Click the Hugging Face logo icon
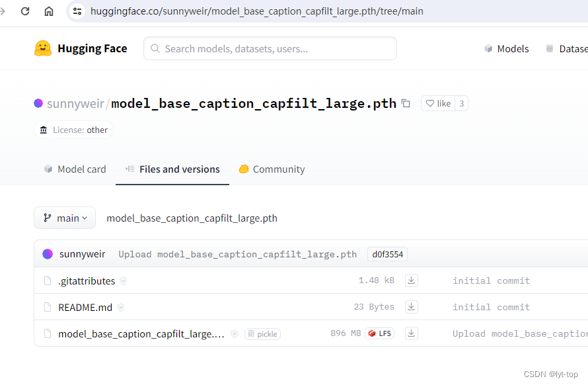 (x=43, y=48)
